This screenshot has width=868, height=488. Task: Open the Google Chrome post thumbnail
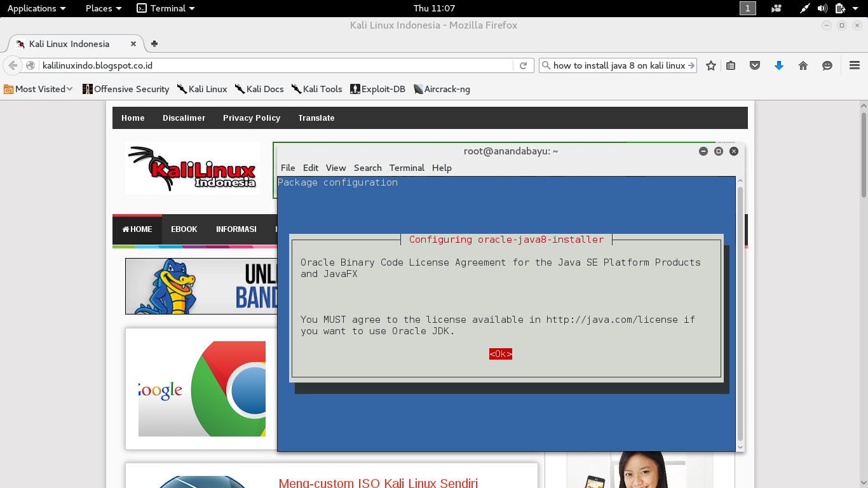click(202, 388)
